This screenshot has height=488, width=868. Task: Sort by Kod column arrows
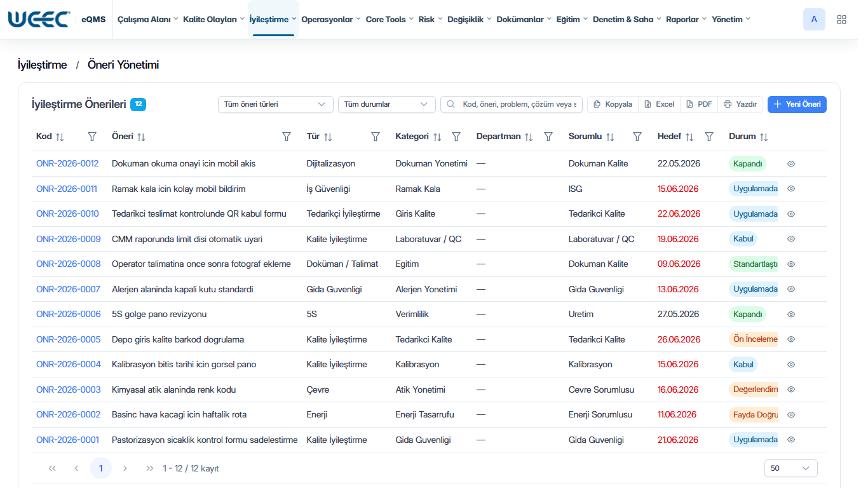coord(60,137)
